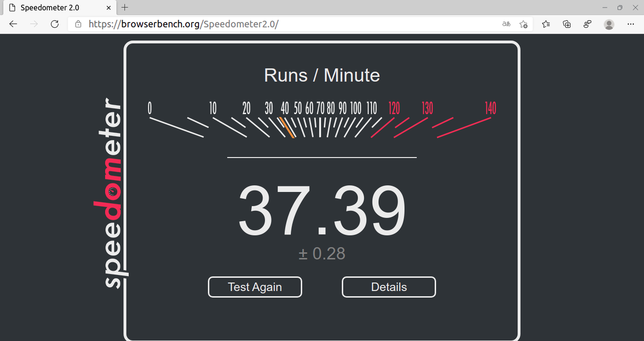Restore down the browser window
This screenshot has height=341, width=644.
[x=620, y=8]
